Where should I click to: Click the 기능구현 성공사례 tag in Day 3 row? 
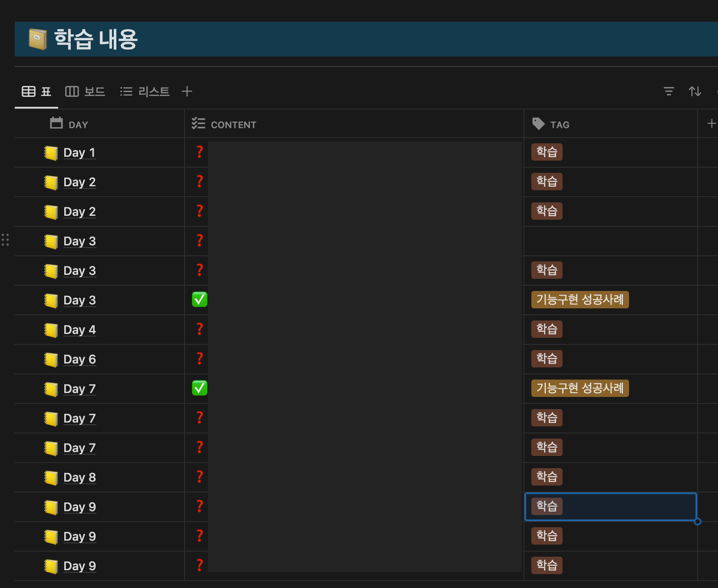[x=580, y=300]
